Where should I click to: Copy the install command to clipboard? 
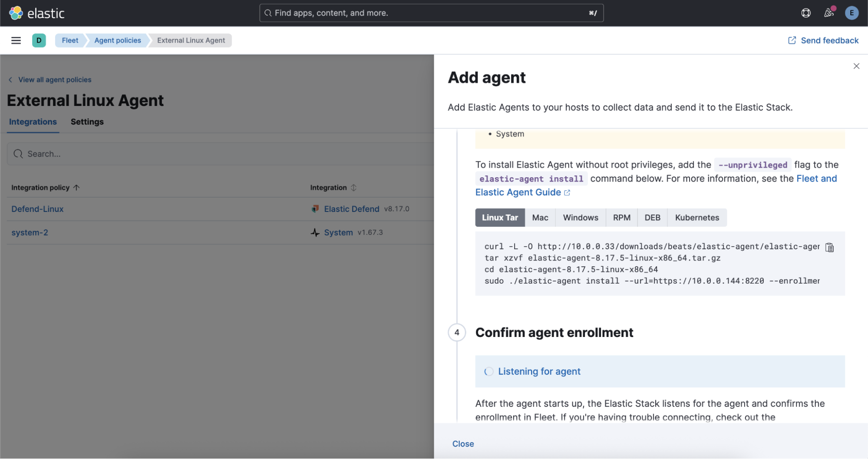point(829,247)
